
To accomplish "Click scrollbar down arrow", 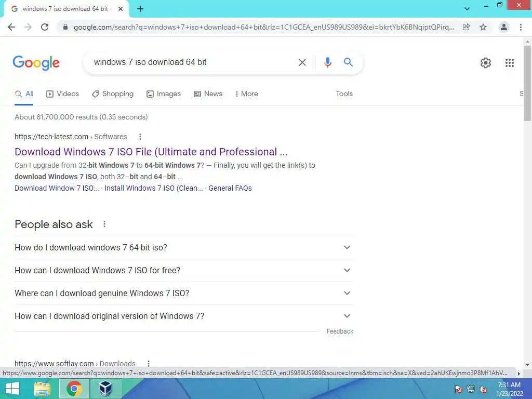I will pos(527,365).
